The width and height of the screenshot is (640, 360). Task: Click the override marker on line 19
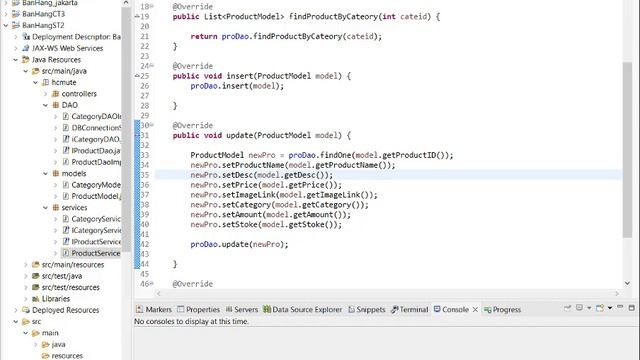coord(137,17)
